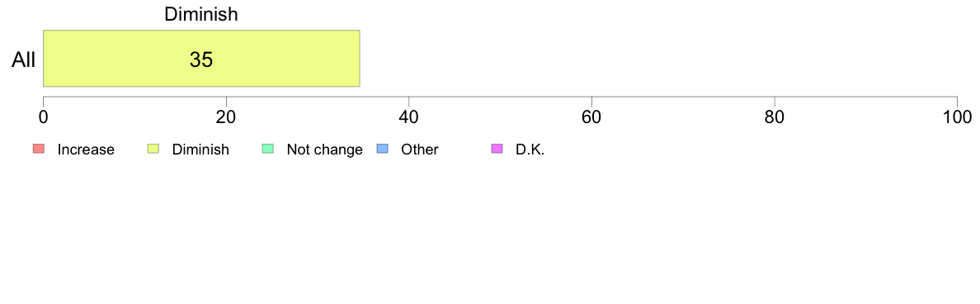Click the 100 axis tick label
The image size is (980, 304).
coord(957,116)
